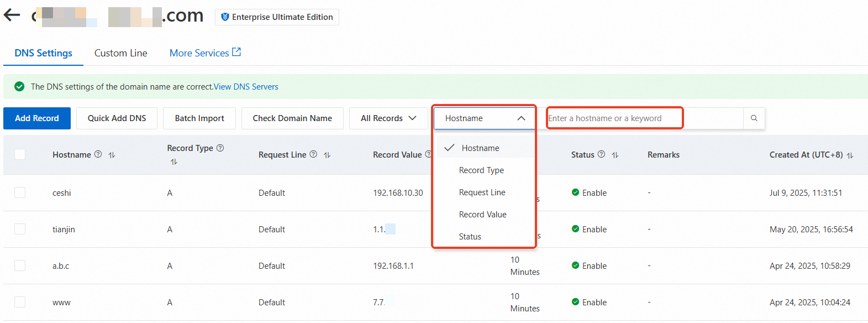The height and width of the screenshot is (323, 868).
Task: Open the View DNS Servers link
Action: coord(246,87)
